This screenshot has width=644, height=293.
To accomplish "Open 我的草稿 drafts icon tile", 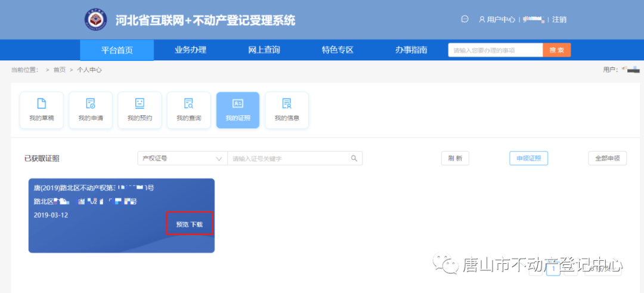I will click(42, 110).
